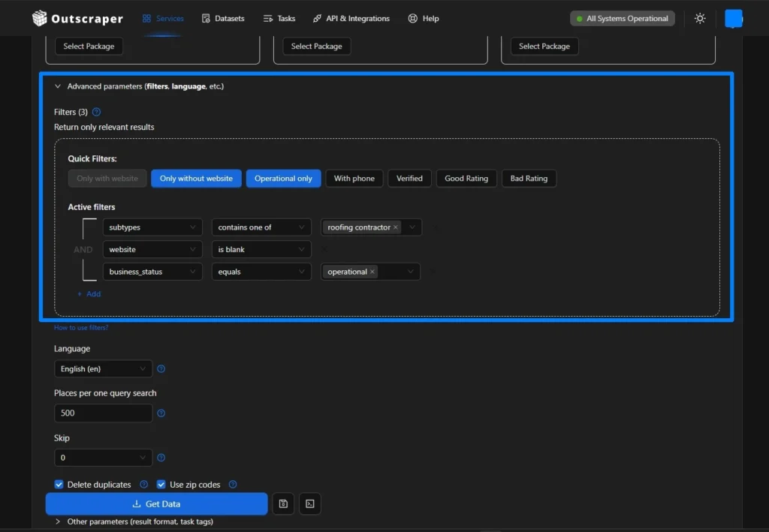Click Add to add a filter
This screenshot has width=769, height=532.
click(89, 294)
